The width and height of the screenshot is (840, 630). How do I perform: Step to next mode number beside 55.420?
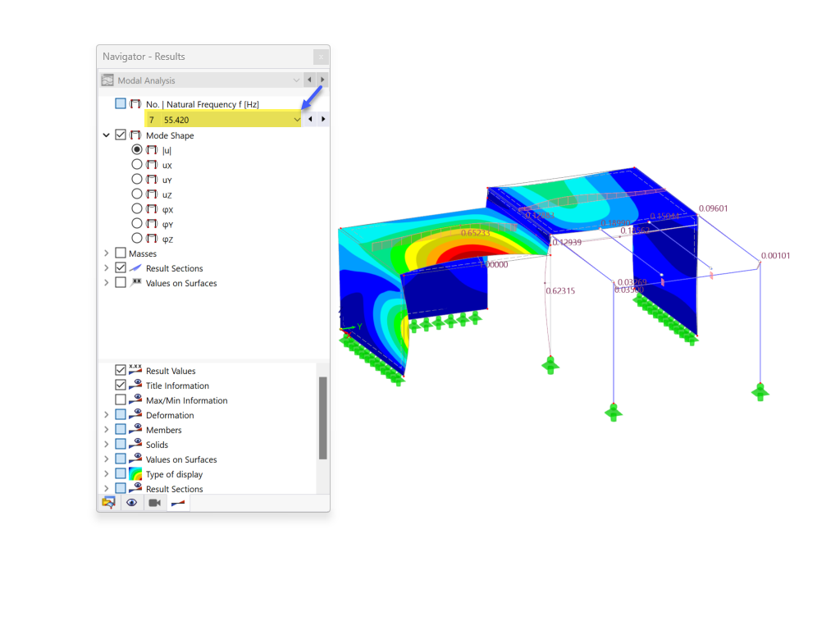(x=323, y=119)
